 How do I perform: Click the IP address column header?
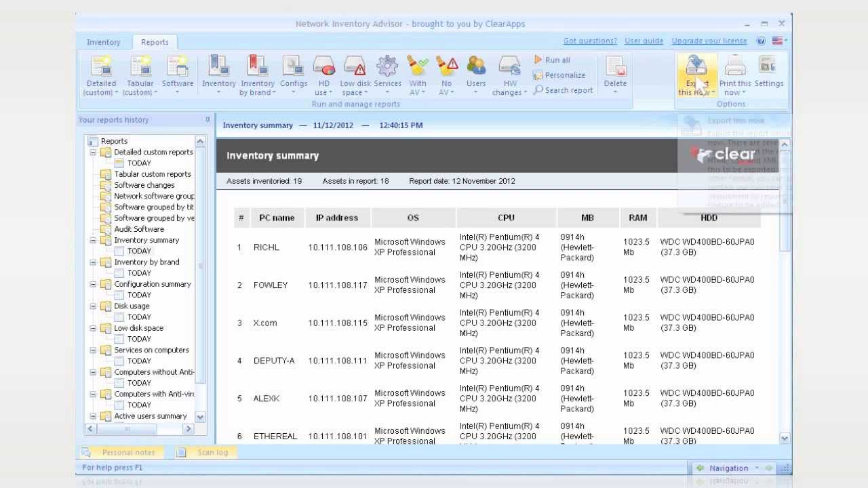coord(337,218)
